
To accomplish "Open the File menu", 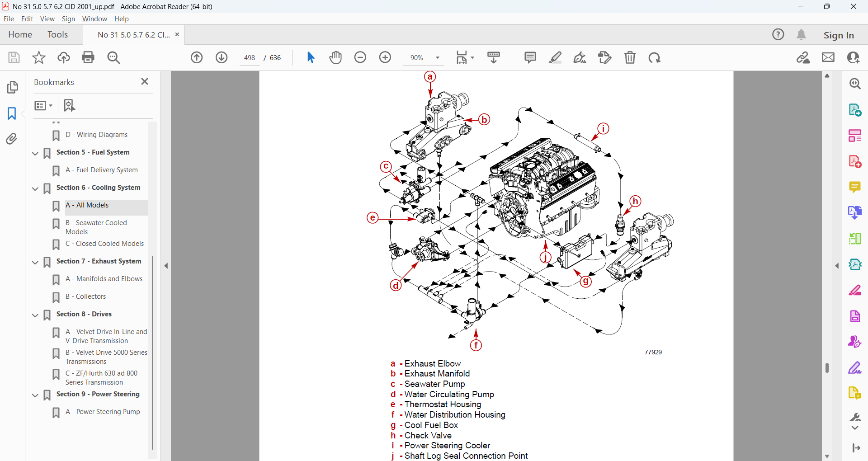I will pos(9,19).
